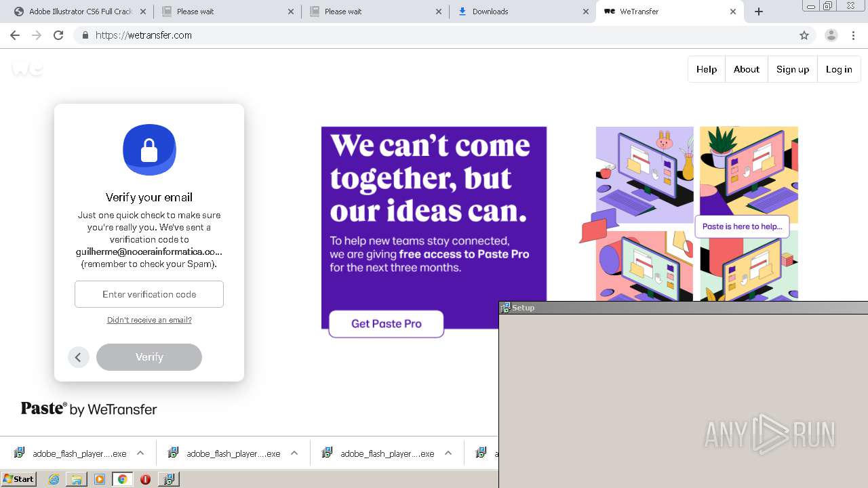The height and width of the screenshot is (488, 868).
Task: Click Sign up
Action: point(793,69)
